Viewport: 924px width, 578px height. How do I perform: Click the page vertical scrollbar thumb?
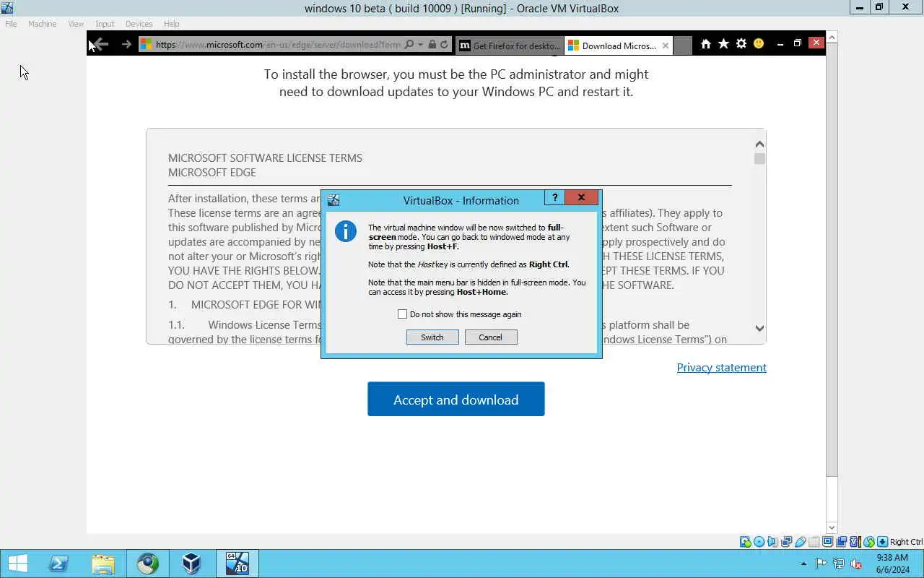point(832,260)
